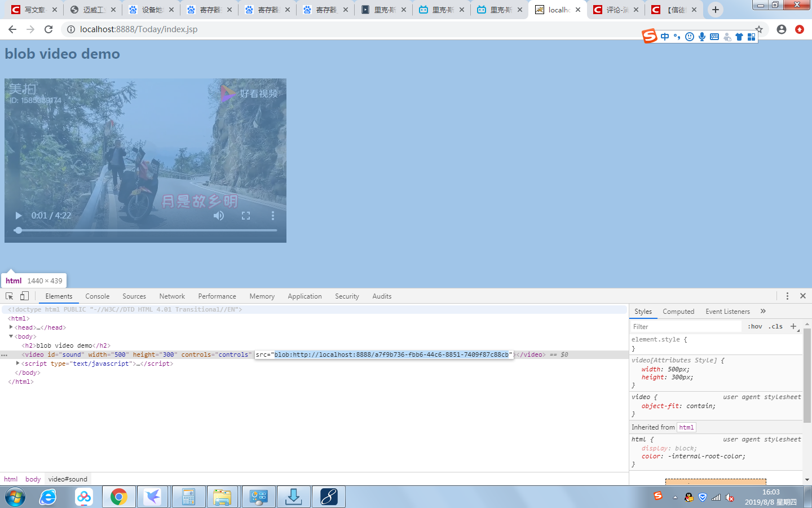Open DevTools customize menu
Image resolution: width=812 pixels, height=508 pixels.
click(787, 296)
